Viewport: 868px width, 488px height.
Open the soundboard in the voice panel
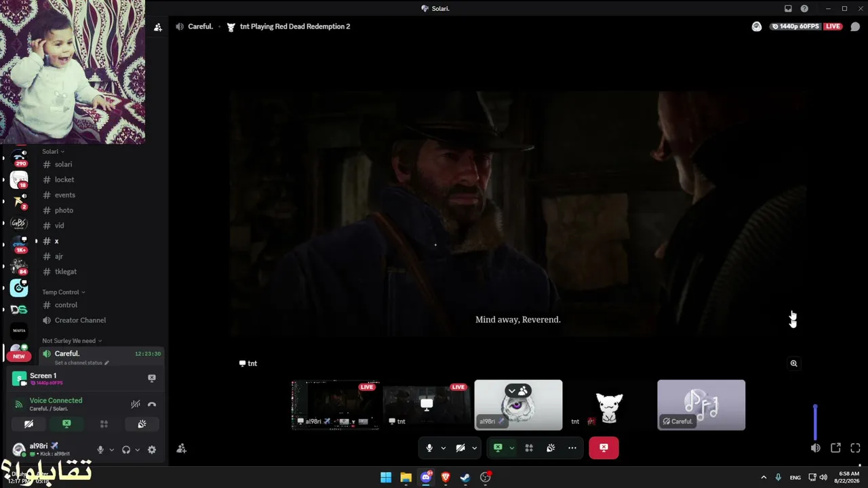tap(142, 424)
